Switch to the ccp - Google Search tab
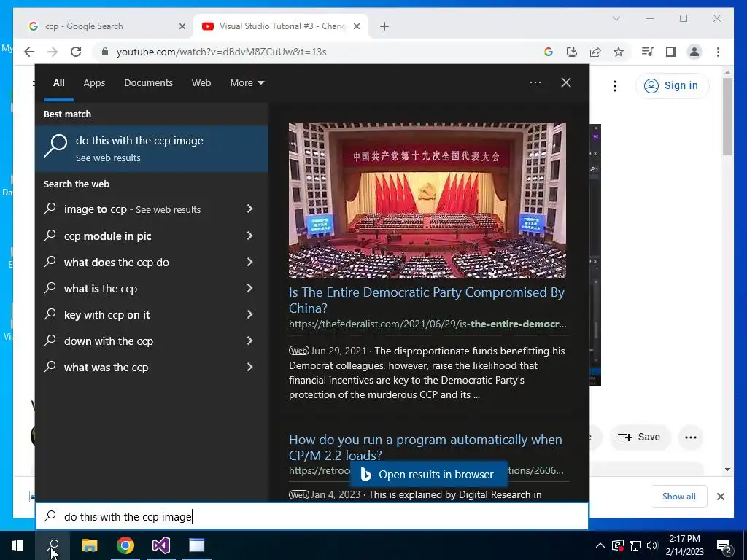 (x=105, y=26)
